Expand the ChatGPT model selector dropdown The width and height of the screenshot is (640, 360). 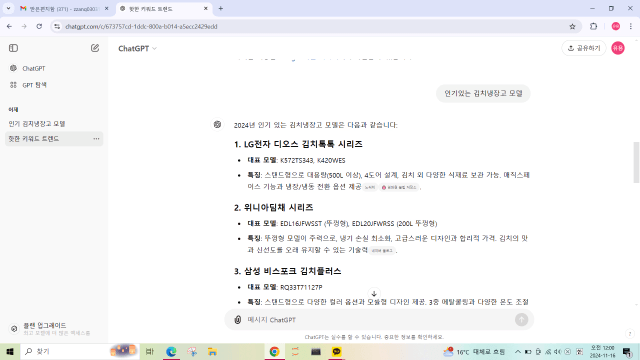138,49
